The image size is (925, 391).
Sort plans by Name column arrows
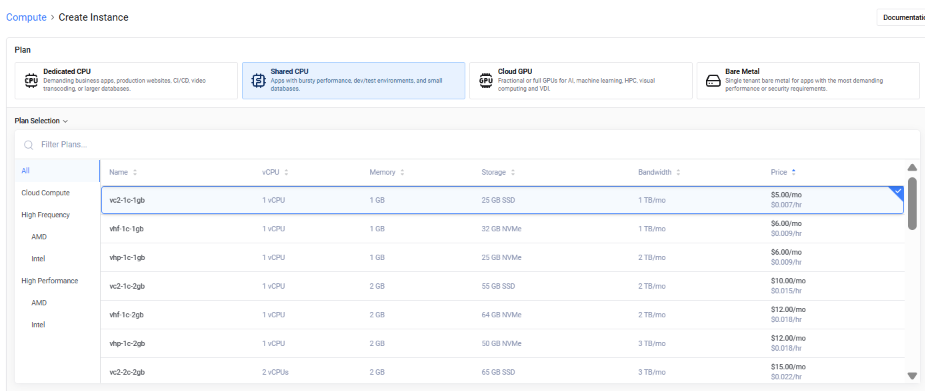tap(135, 172)
